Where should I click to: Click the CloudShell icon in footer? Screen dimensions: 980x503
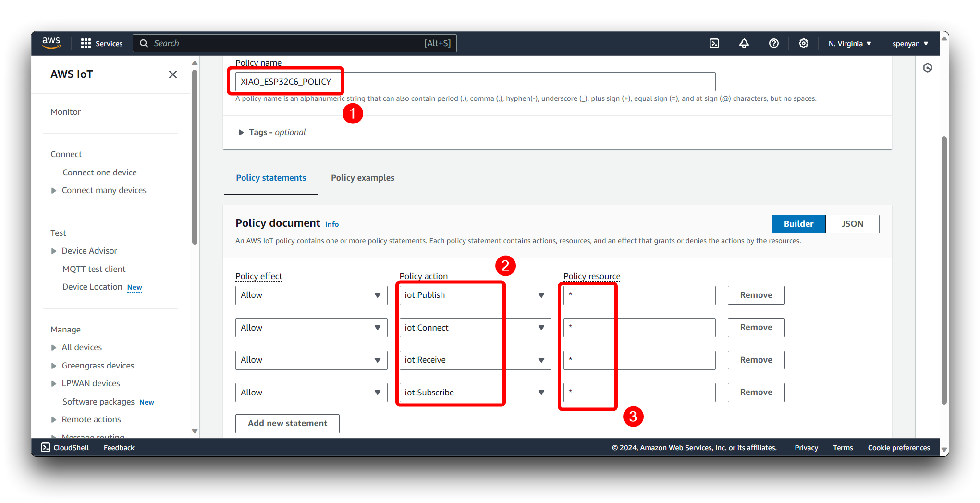tap(46, 447)
